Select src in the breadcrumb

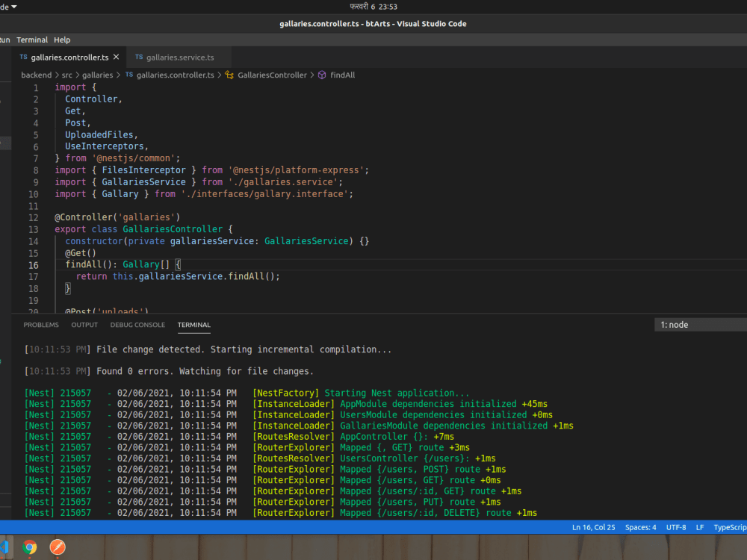(x=66, y=75)
